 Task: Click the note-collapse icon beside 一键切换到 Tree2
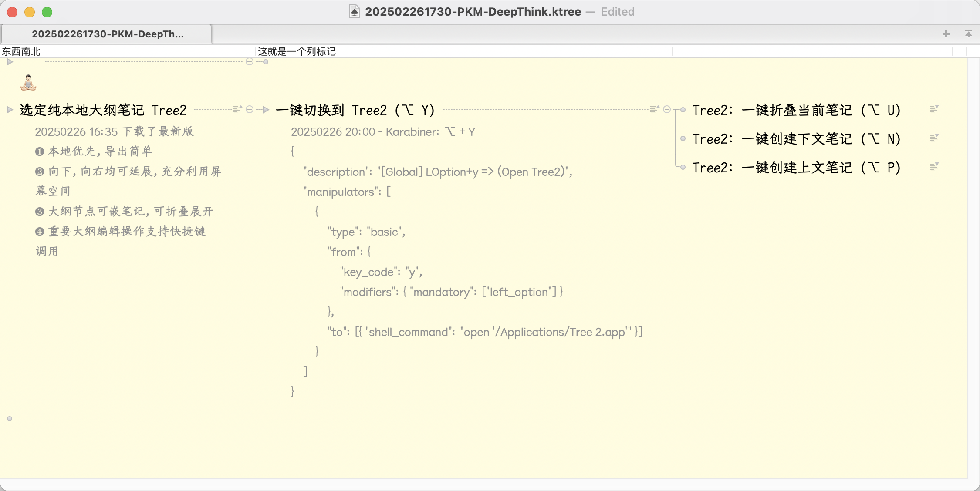[x=654, y=109]
